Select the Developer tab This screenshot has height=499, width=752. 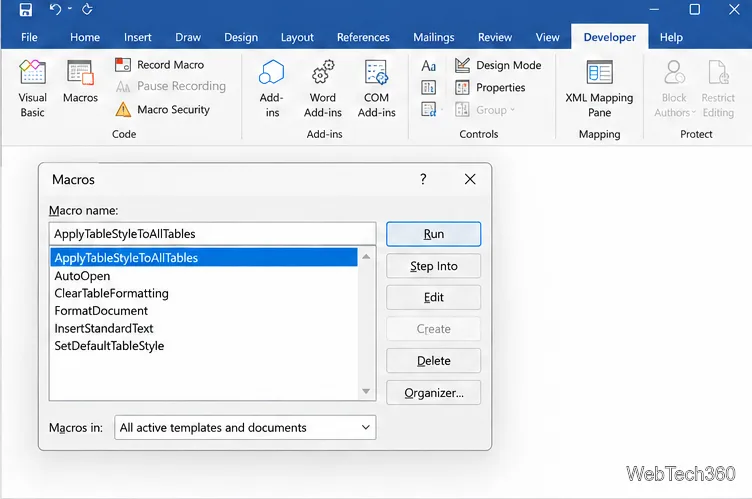(x=610, y=37)
